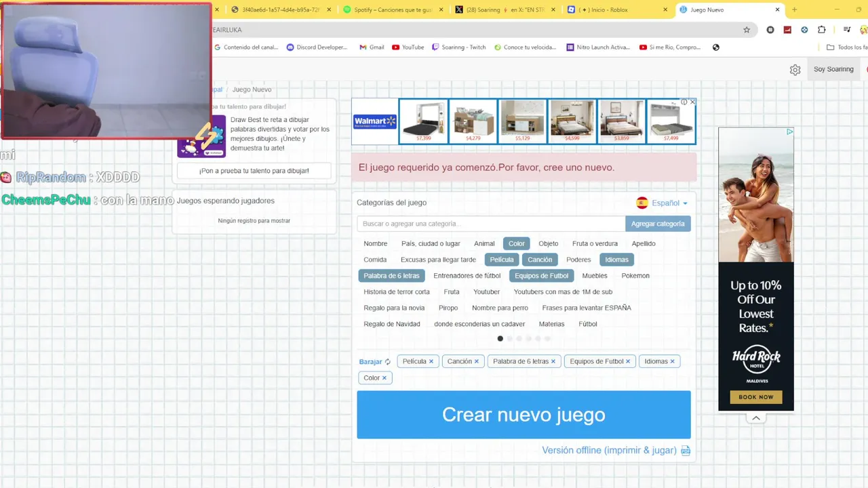The height and width of the screenshot is (488, 868).
Task: Click the AdChoices icon on Hard Rock ad
Action: click(x=789, y=131)
